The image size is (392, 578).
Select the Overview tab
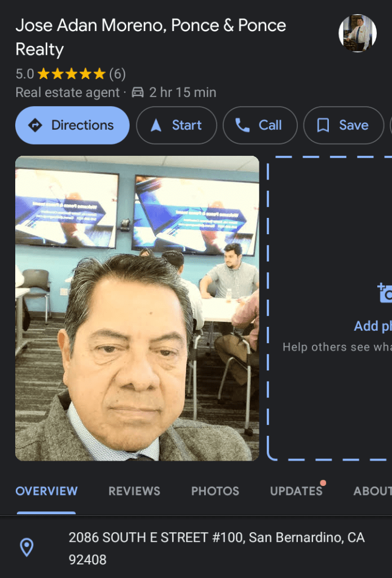46,491
